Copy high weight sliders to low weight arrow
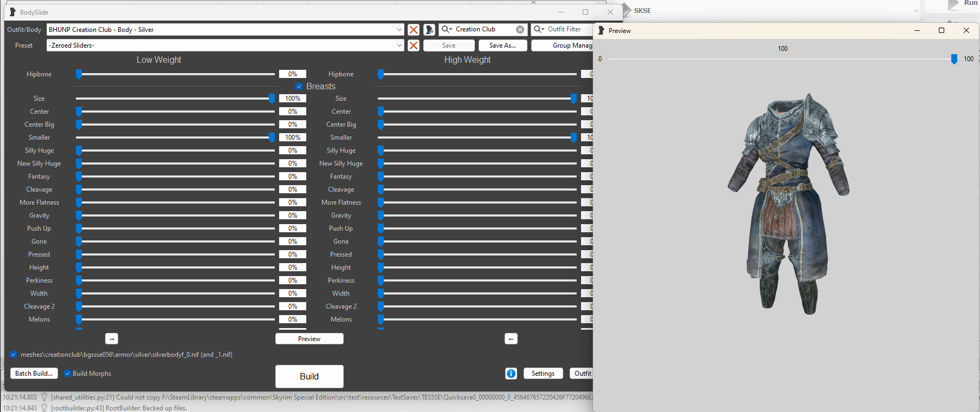This screenshot has width=980, height=412. pyautogui.click(x=511, y=339)
